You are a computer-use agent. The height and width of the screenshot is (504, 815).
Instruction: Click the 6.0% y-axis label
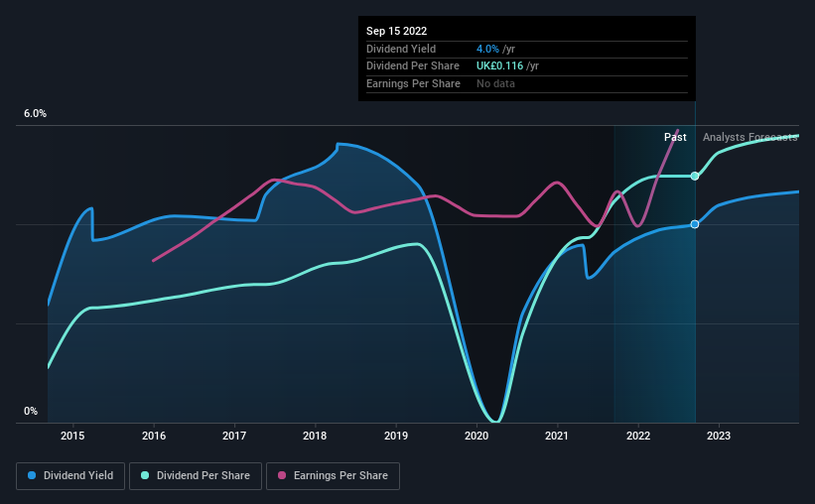tap(36, 113)
